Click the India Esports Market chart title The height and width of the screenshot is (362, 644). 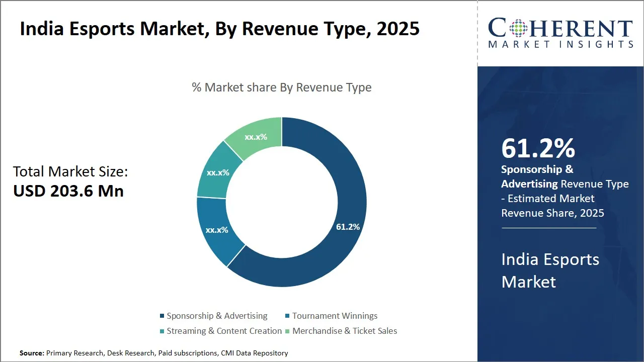219,29
